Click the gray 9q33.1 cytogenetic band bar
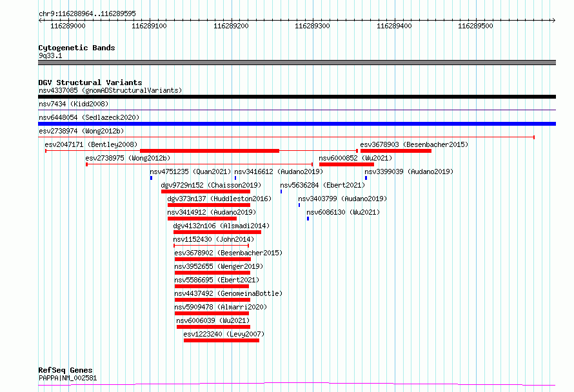The height and width of the screenshot is (392, 574). (x=297, y=63)
